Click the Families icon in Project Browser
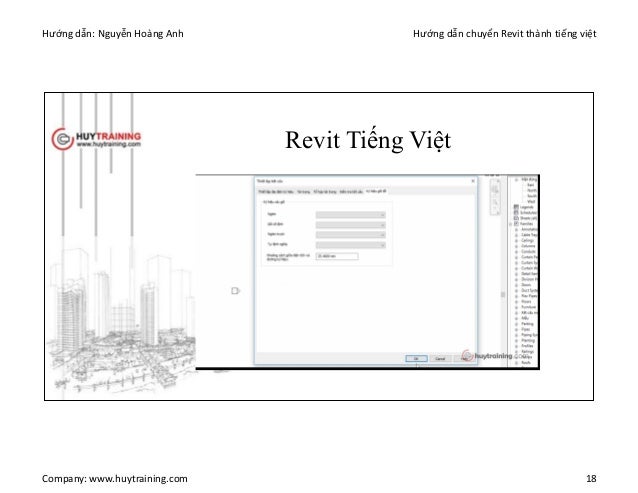 (516, 224)
